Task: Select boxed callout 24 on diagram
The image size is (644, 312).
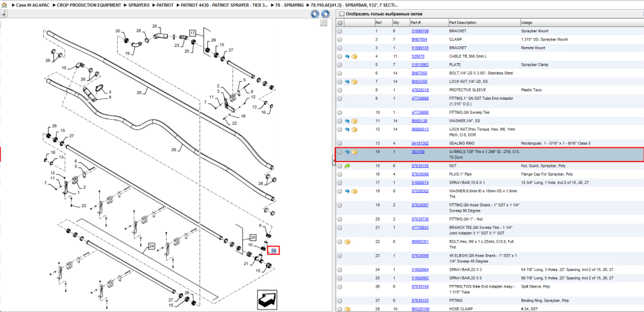Action: tap(151, 247)
